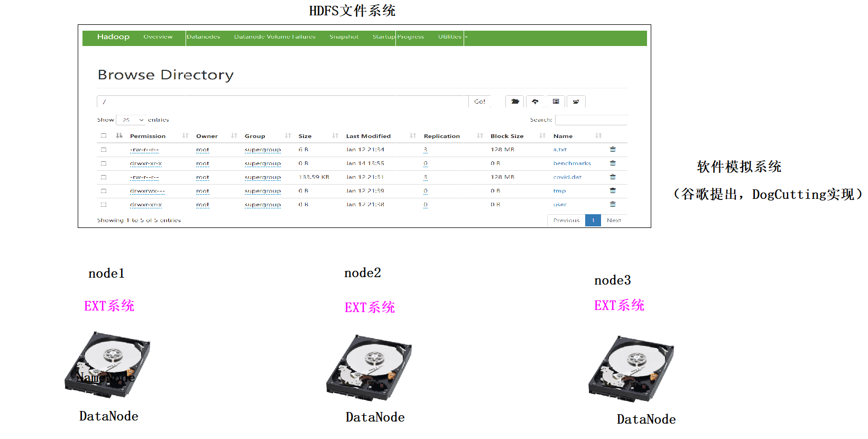This screenshot has width=868, height=439.
Task: Click the 'HDFS文件系统' title text
Action: click(352, 11)
